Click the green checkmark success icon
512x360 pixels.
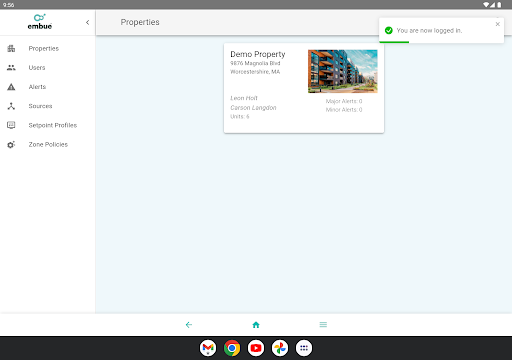pyautogui.click(x=389, y=31)
